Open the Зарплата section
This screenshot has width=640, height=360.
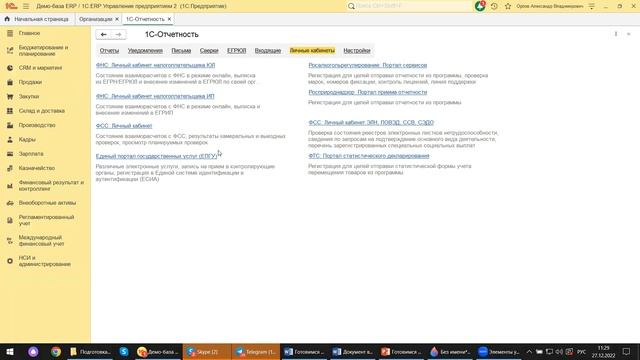tap(31, 153)
